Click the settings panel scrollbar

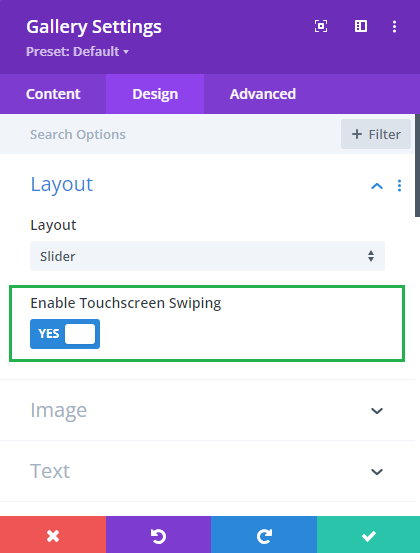click(417, 165)
